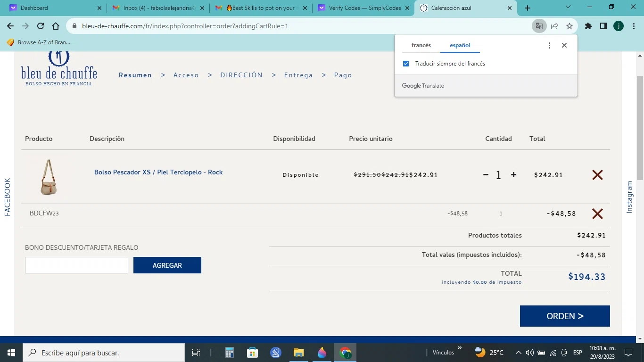This screenshot has height=362, width=644.
Task: Open Task View on the taskbar
Action: click(x=196, y=353)
